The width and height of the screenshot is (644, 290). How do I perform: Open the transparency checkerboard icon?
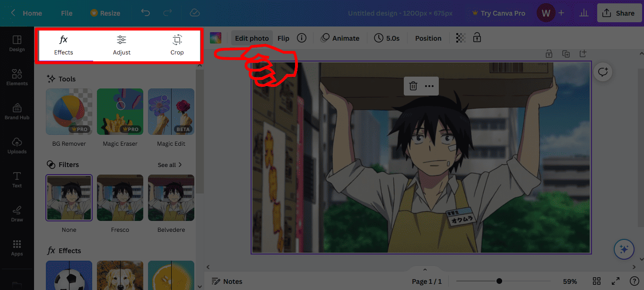460,38
